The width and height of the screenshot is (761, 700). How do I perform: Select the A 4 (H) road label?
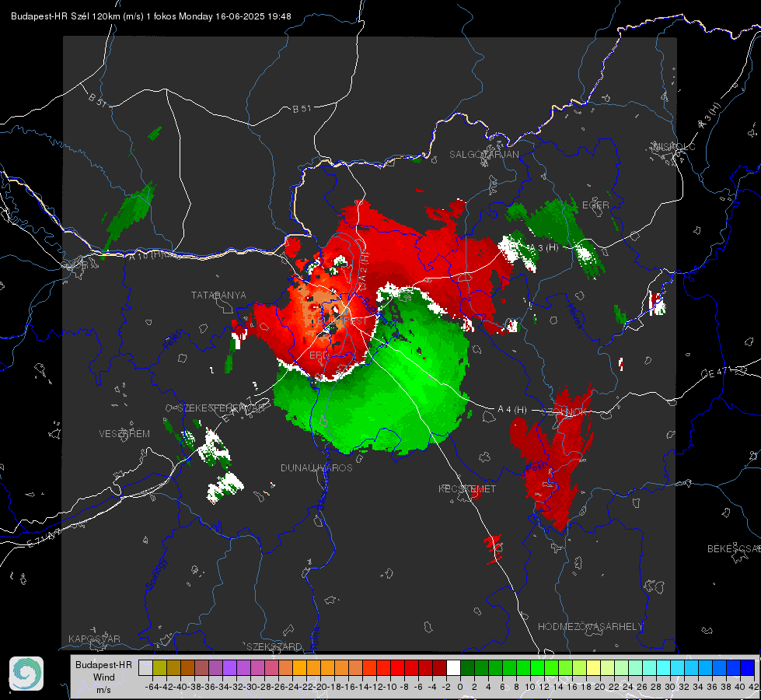pos(512,410)
